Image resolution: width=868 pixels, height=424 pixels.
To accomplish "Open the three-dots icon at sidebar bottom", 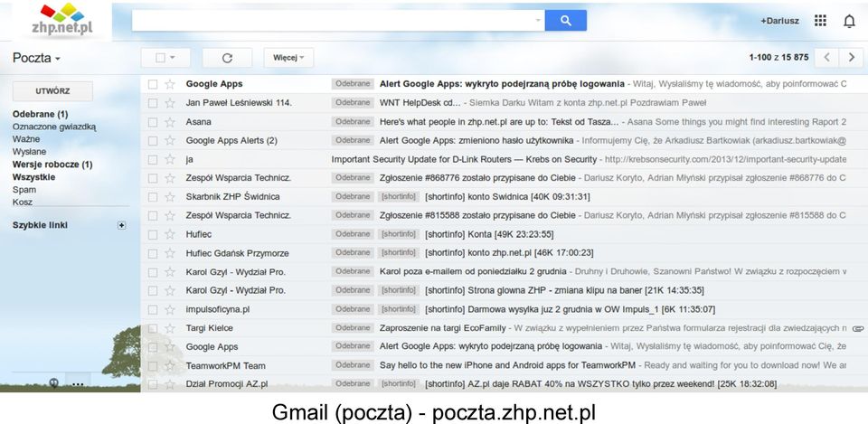I will pyautogui.click(x=78, y=383).
